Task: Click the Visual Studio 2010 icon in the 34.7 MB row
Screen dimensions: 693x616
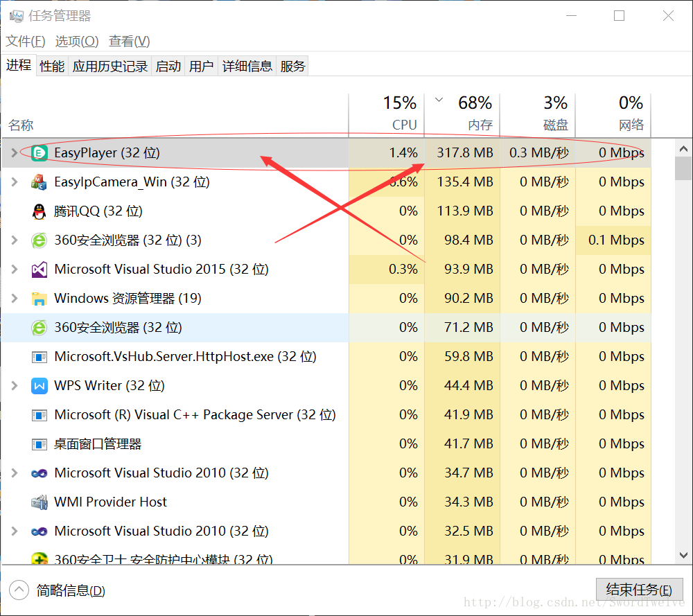Action: pos(40,473)
